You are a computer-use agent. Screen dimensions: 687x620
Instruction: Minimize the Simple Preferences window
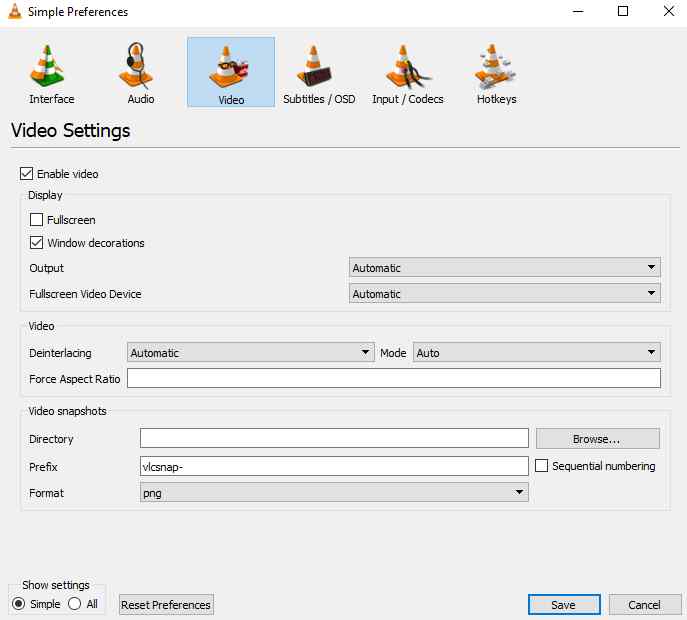click(578, 11)
